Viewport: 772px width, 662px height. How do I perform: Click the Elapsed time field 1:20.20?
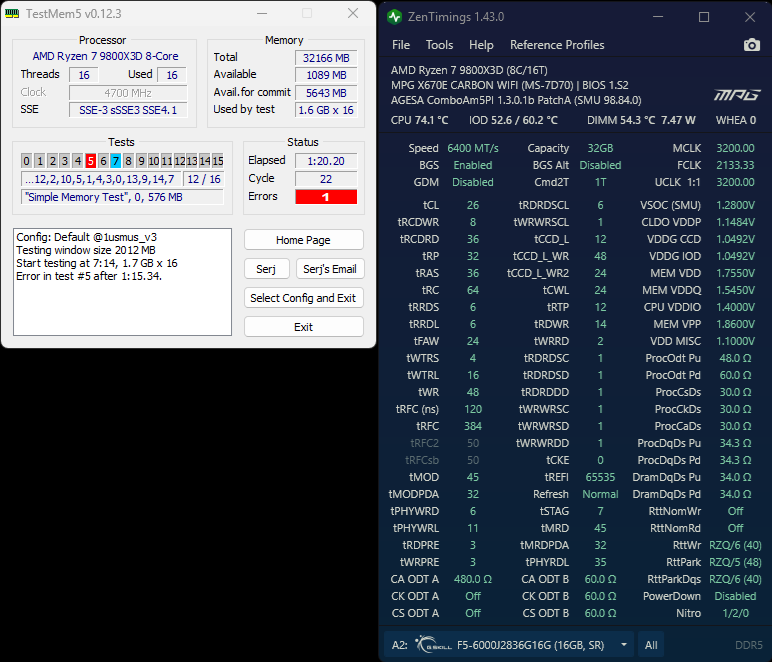[x=326, y=161]
